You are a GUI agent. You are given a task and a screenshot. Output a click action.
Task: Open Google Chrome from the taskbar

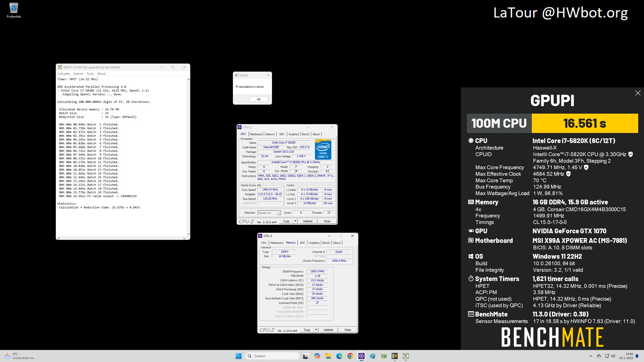tap(350, 356)
